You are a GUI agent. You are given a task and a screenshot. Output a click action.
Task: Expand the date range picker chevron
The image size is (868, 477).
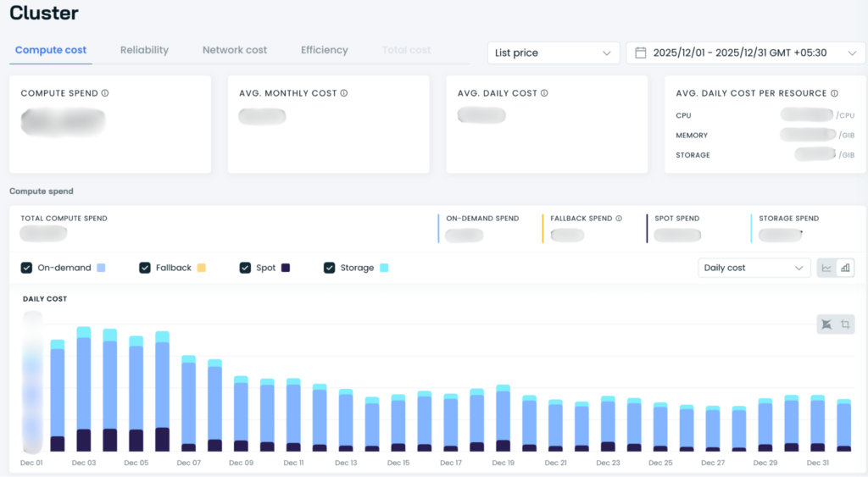(x=852, y=53)
